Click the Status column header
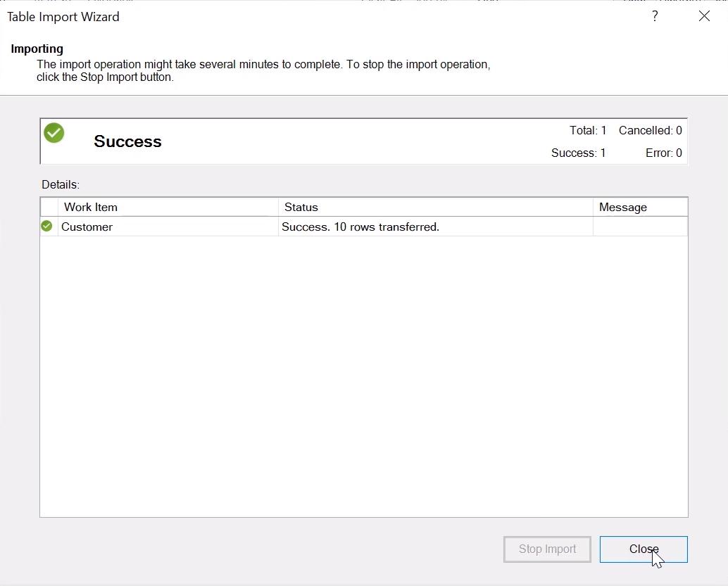The image size is (728, 586). pos(301,207)
